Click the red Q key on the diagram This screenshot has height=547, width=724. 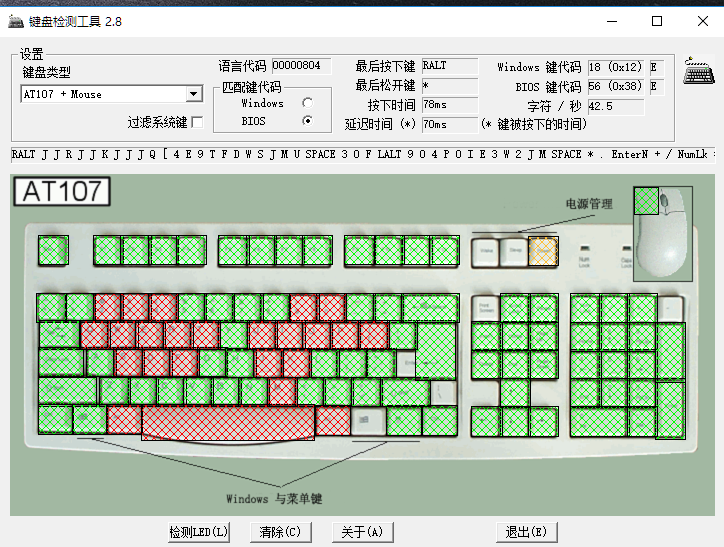pos(94,335)
